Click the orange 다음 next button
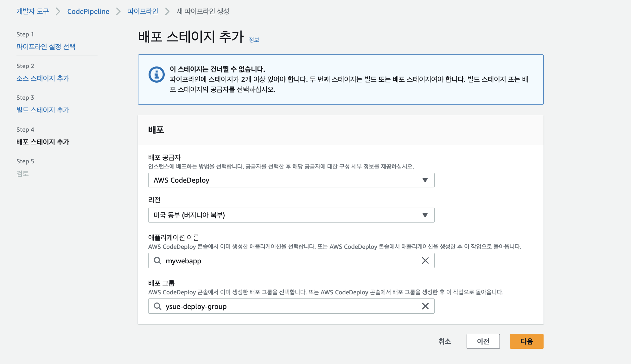Viewport: 631px width, 364px height. (526, 341)
